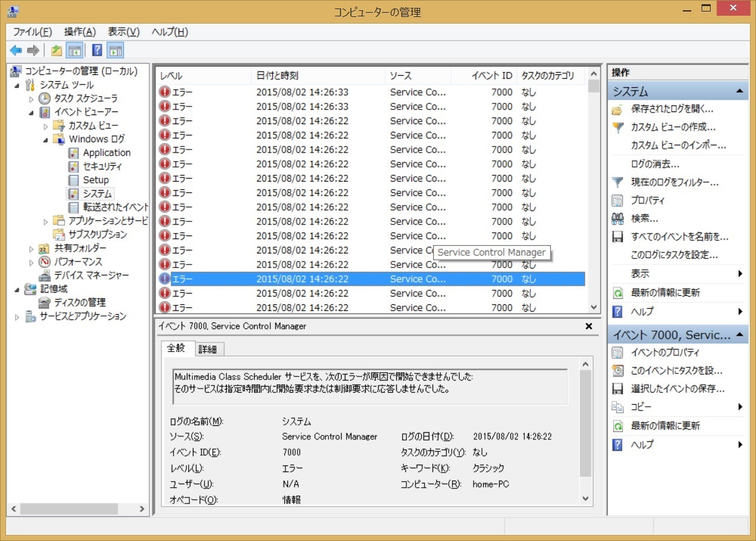Click the up one level folder icon
The width and height of the screenshot is (756, 541).
click(56, 51)
